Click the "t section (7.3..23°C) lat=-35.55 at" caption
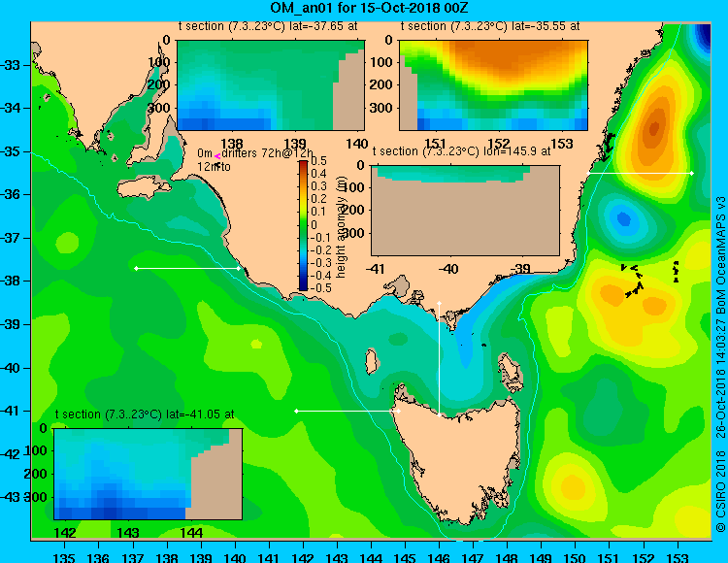728x563 pixels. pyautogui.click(x=490, y=26)
